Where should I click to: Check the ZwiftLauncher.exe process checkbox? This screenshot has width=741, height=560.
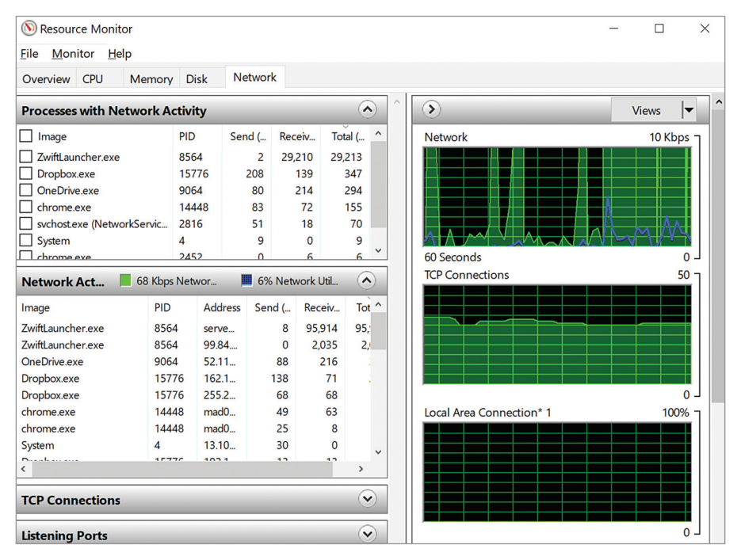[26, 156]
